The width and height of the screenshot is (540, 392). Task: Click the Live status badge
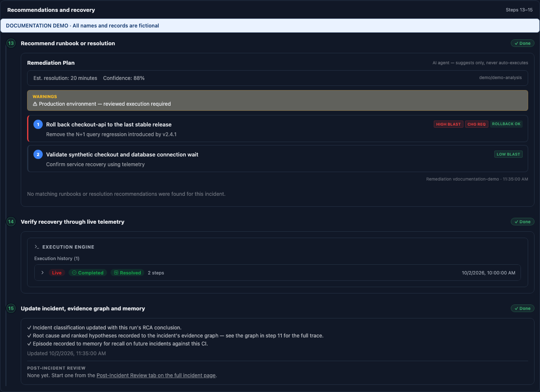57,273
